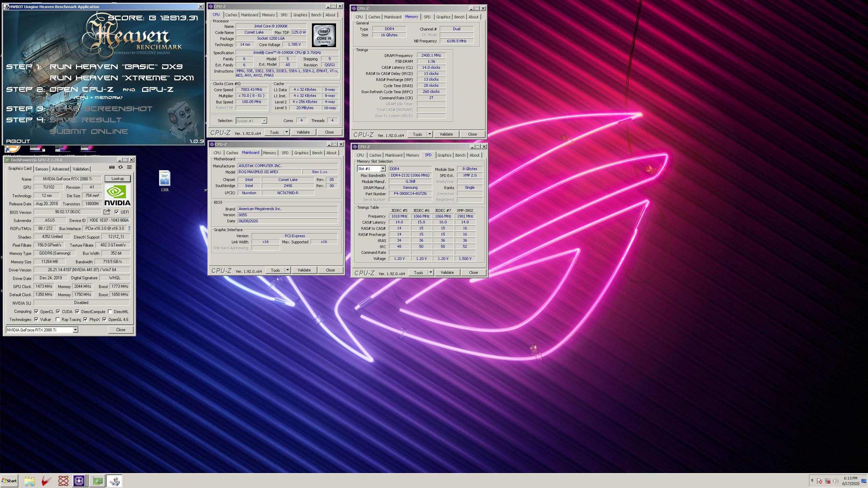Image resolution: width=868 pixels, height=488 pixels.
Task: Open Graphics tab in CPU-Z SPD window
Action: point(444,155)
